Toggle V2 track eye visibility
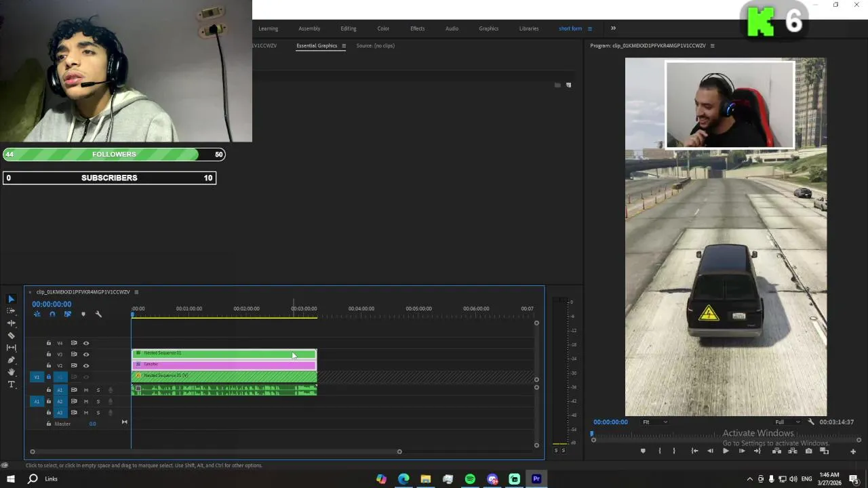Image resolution: width=868 pixels, height=488 pixels. coord(86,366)
